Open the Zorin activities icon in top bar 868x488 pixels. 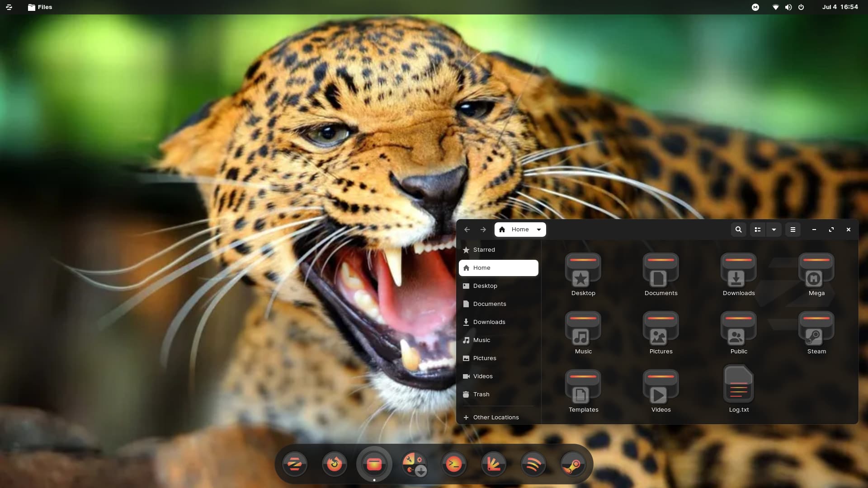(9, 7)
